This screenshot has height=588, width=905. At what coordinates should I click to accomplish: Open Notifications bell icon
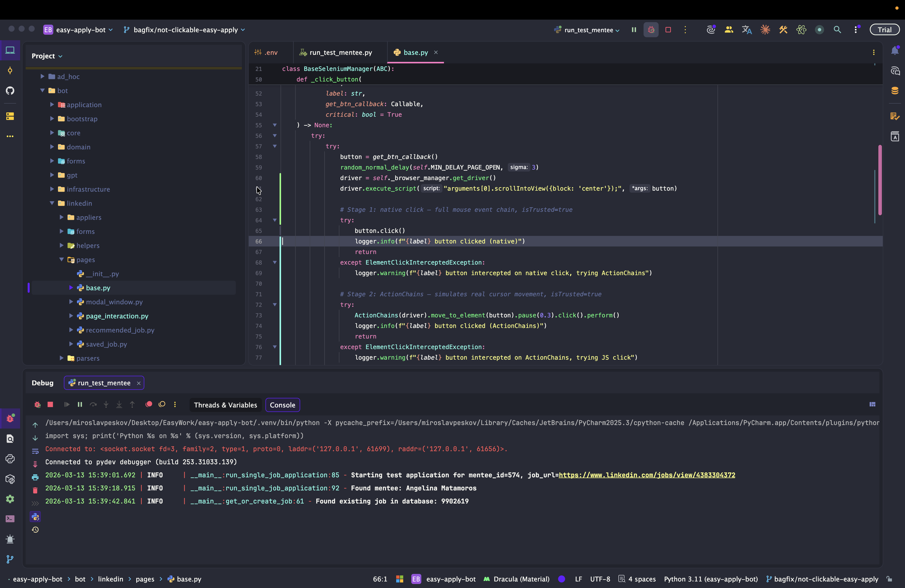click(x=895, y=51)
